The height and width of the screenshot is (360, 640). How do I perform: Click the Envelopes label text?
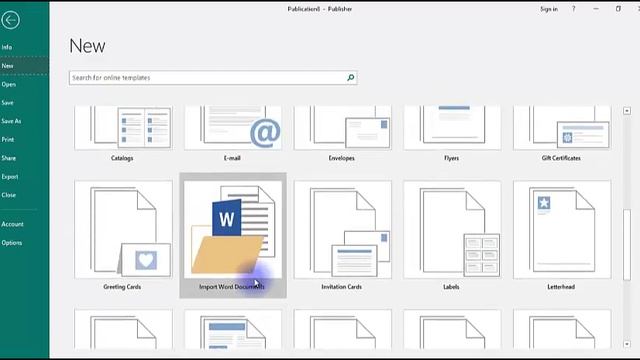click(342, 158)
